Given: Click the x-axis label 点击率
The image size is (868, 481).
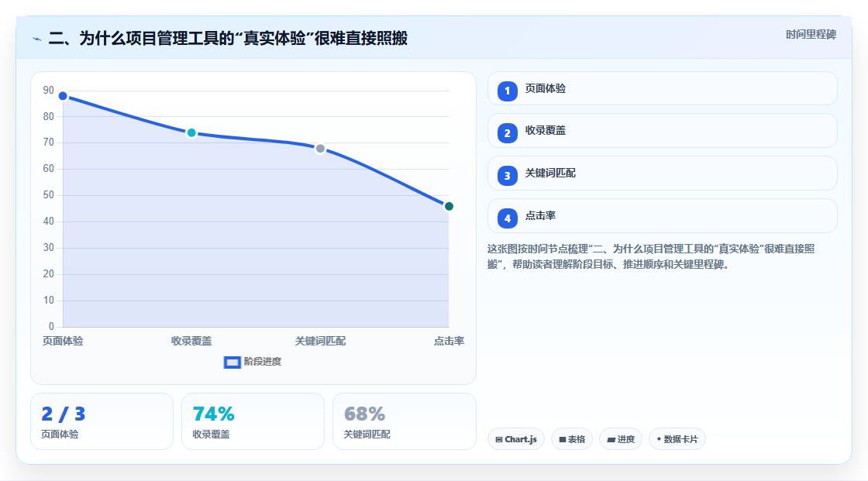Looking at the screenshot, I should [449, 341].
